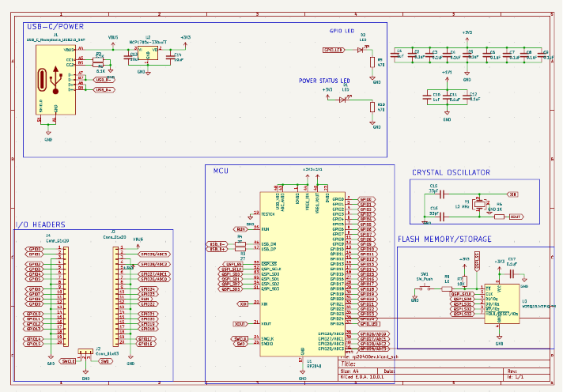
Task: Select the XIN global label in oscillator block
Action: [x=512, y=194]
